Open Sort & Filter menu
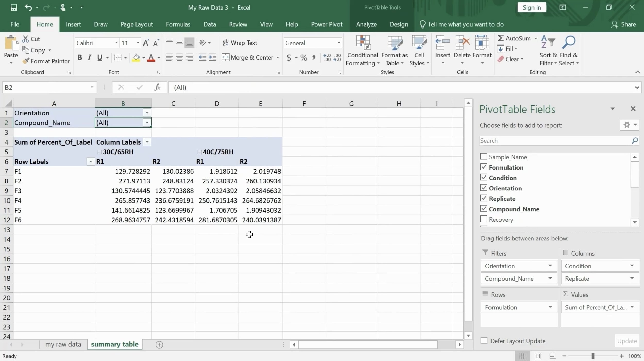The width and height of the screenshot is (644, 361). pos(548,51)
